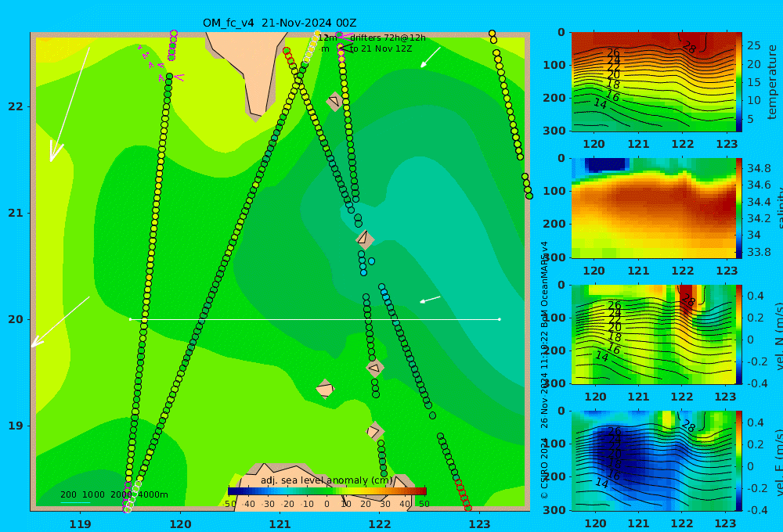Open the temperature section panel

[x=653, y=82]
